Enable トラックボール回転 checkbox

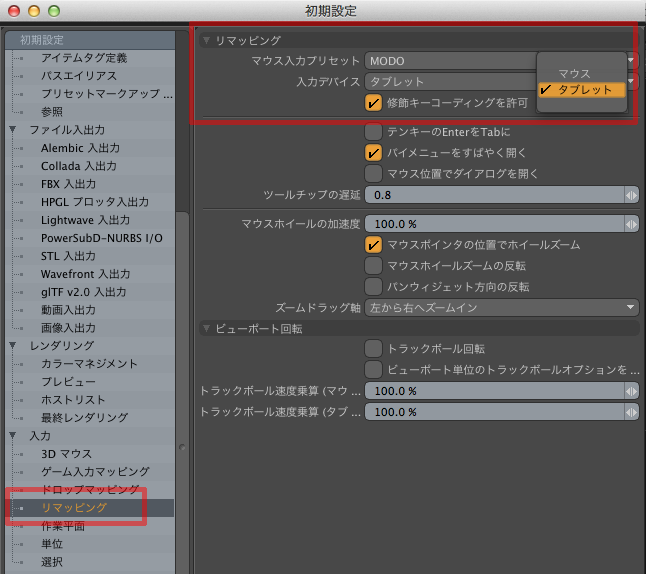[x=373, y=349]
